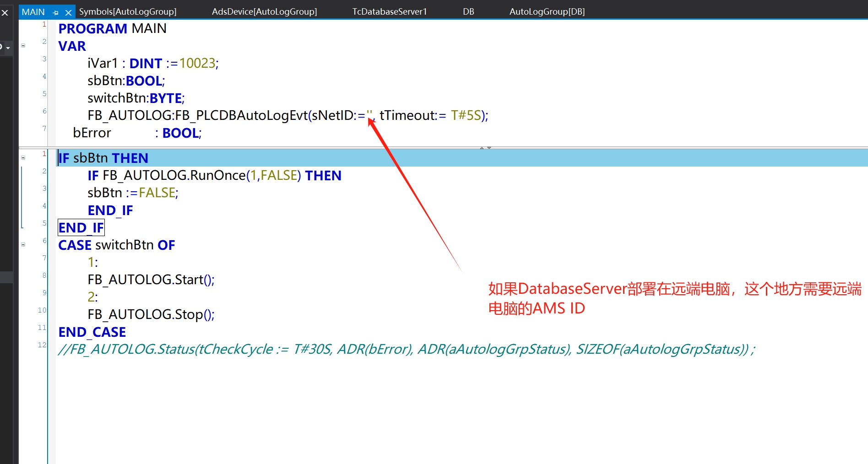The image size is (868, 464).
Task: Open the DB tab
Action: tap(468, 11)
